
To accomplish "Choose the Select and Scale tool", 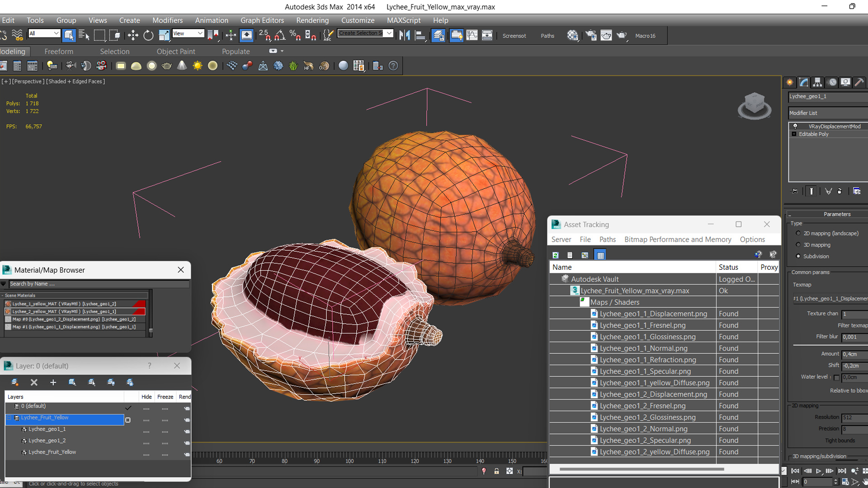I will coord(164,35).
